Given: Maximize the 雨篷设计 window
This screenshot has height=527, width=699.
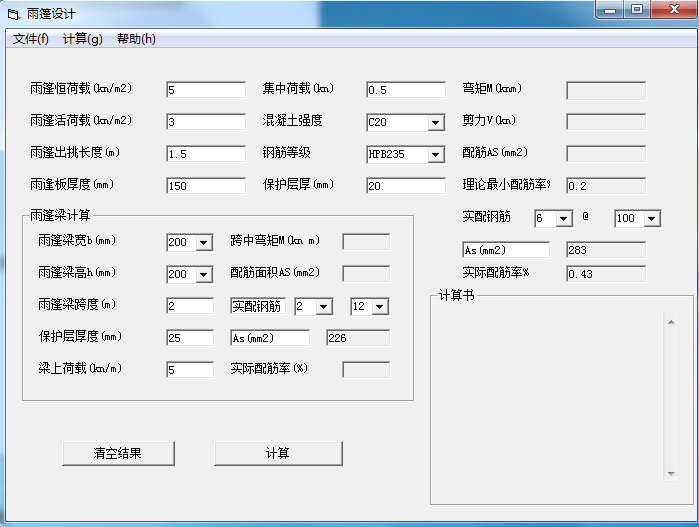Looking at the screenshot, I should pyautogui.click(x=637, y=9).
